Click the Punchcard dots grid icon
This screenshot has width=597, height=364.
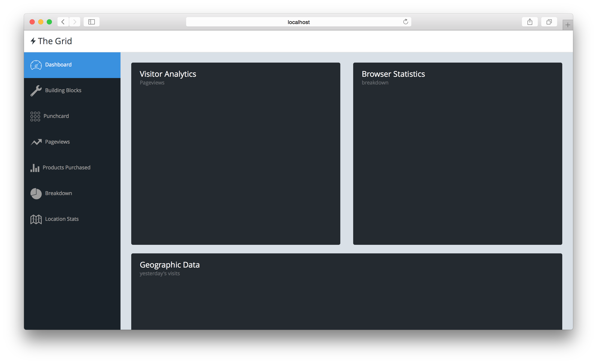point(35,116)
